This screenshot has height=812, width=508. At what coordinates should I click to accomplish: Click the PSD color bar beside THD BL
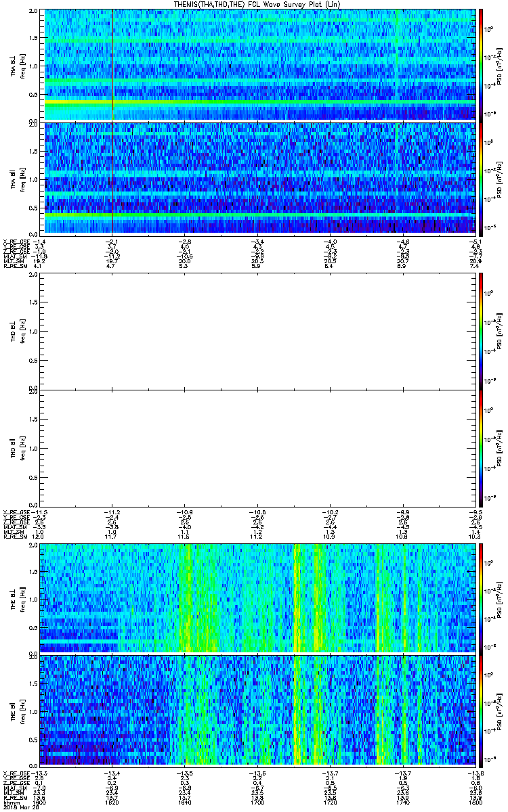pos(481,331)
